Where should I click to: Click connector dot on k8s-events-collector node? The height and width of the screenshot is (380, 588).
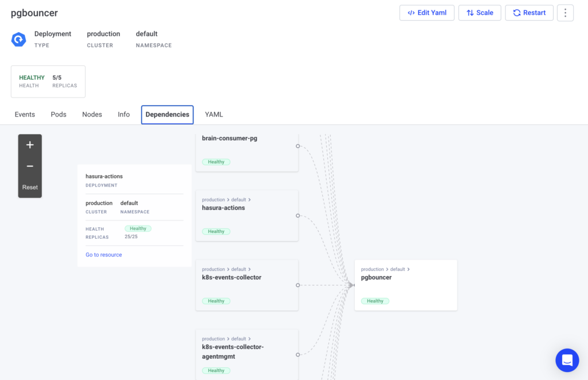[x=298, y=285]
